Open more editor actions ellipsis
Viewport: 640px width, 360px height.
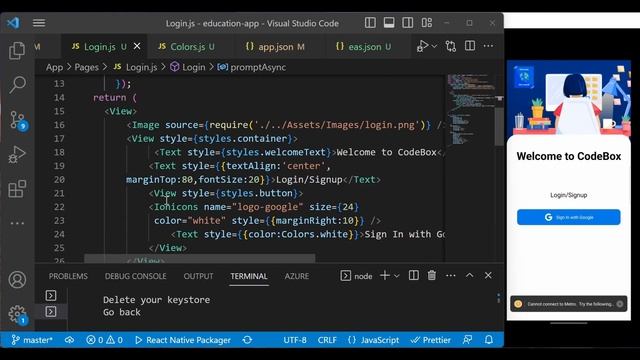pos(488,46)
